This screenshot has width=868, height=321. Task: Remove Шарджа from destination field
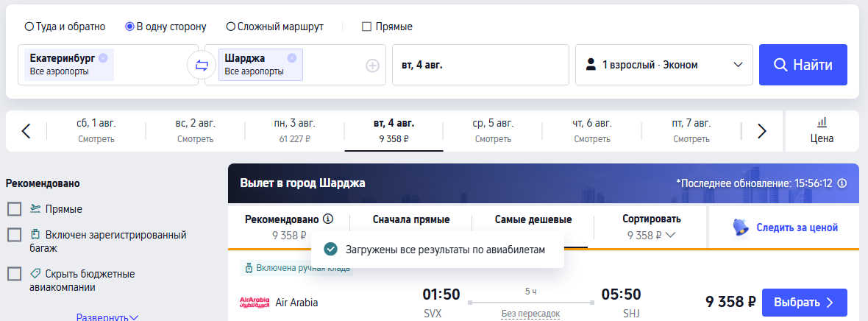point(292,57)
